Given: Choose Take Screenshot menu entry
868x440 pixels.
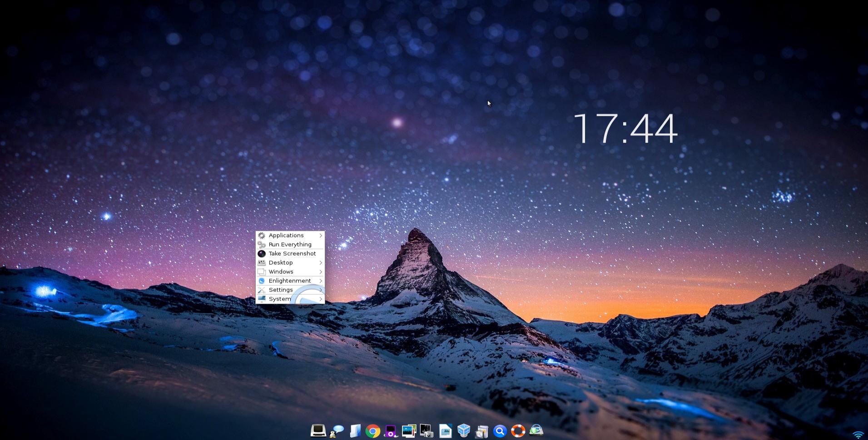Looking at the screenshot, I should (292, 254).
